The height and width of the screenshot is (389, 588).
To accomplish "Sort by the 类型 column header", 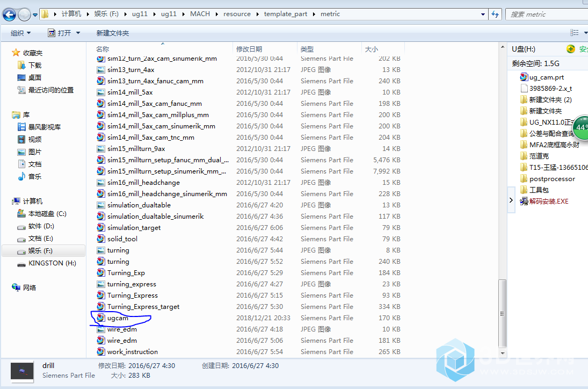I will (x=307, y=49).
